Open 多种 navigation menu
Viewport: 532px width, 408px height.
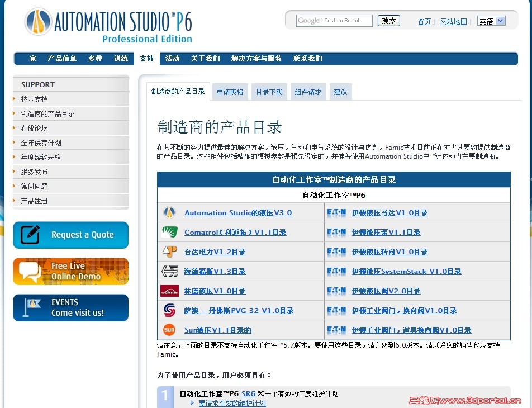click(x=95, y=58)
